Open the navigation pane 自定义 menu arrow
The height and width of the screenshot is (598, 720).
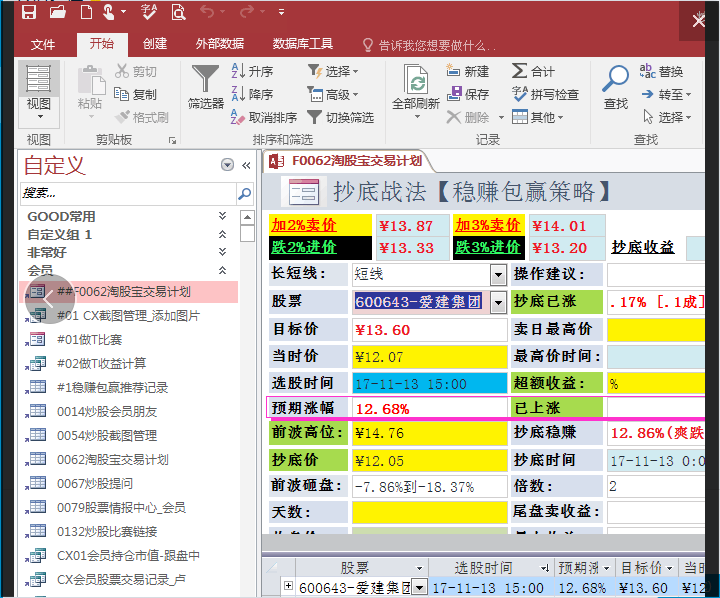pos(227,164)
